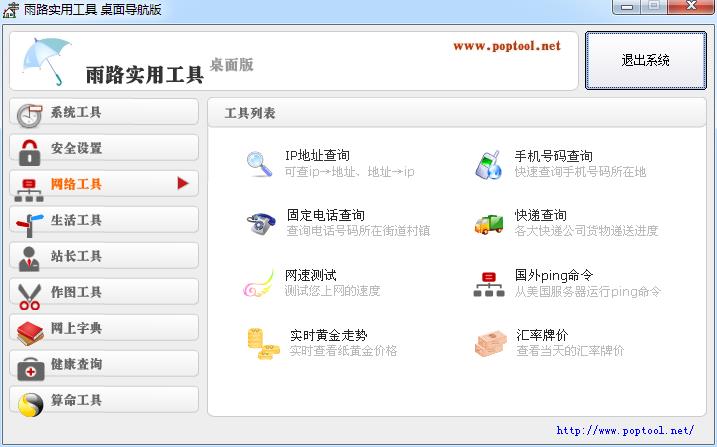The image size is (717, 447).
Task: Click the 桌面版 label in banner
Action: [231, 65]
